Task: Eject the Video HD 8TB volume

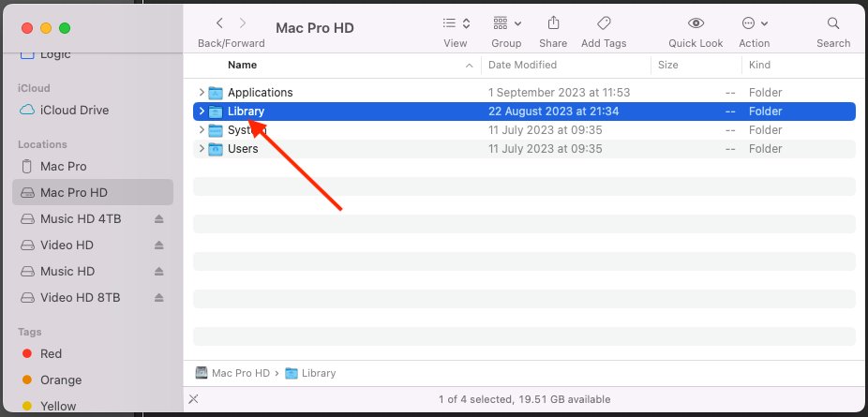Action: pos(158,298)
